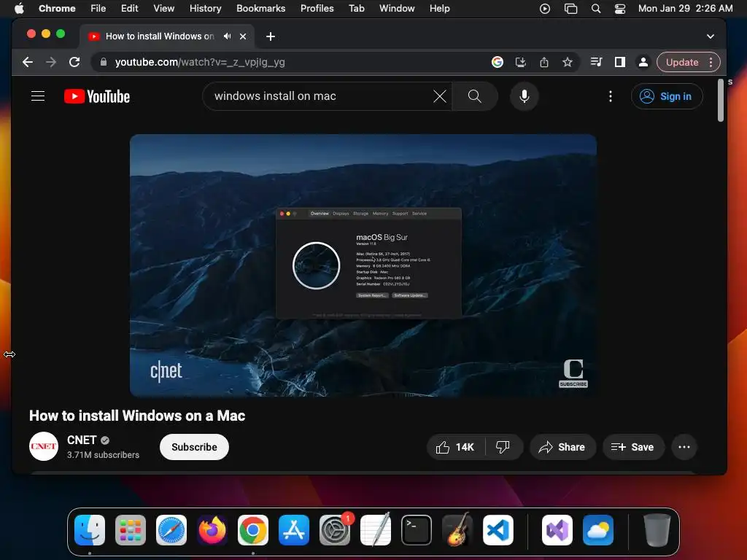Dislike the video with thumbs down
Screen dimensions: 747x560
click(x=503, y=447)
